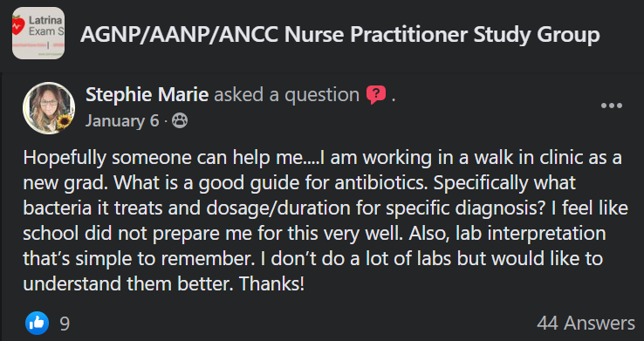Click the group members privacy icon
This screenshot has width=644, height=341.
[x=180, y=120]
